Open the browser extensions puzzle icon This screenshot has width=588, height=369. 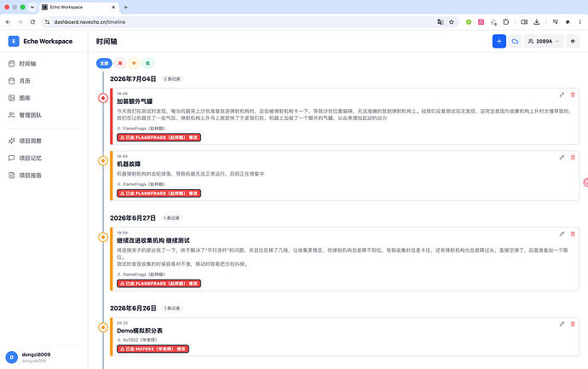click(x=506, y=22)
